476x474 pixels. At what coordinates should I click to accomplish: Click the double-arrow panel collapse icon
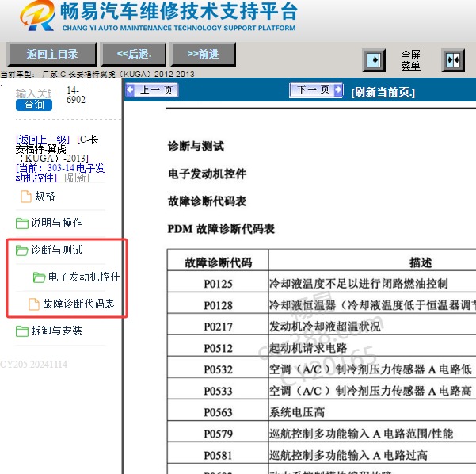pyautogui.click(x=453, y=60)
